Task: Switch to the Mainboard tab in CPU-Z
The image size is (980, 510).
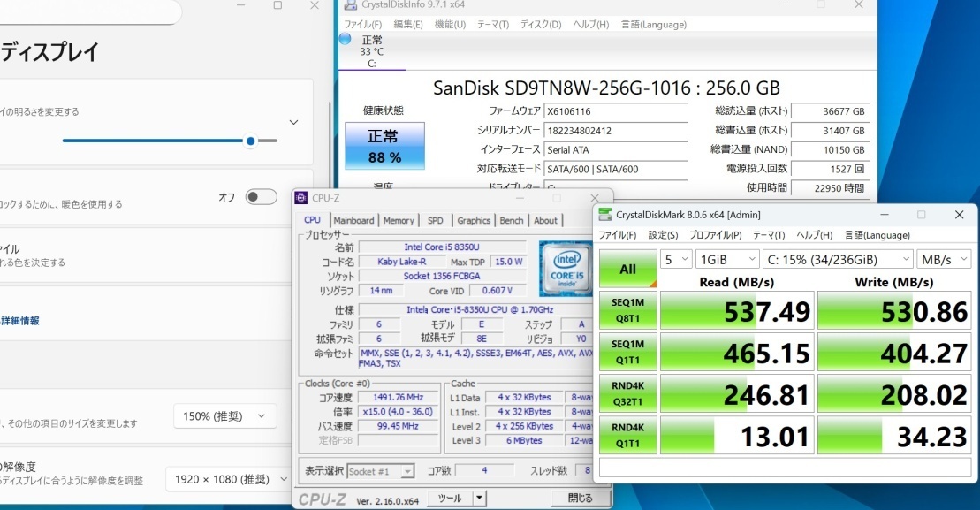Action: [353, 220]
